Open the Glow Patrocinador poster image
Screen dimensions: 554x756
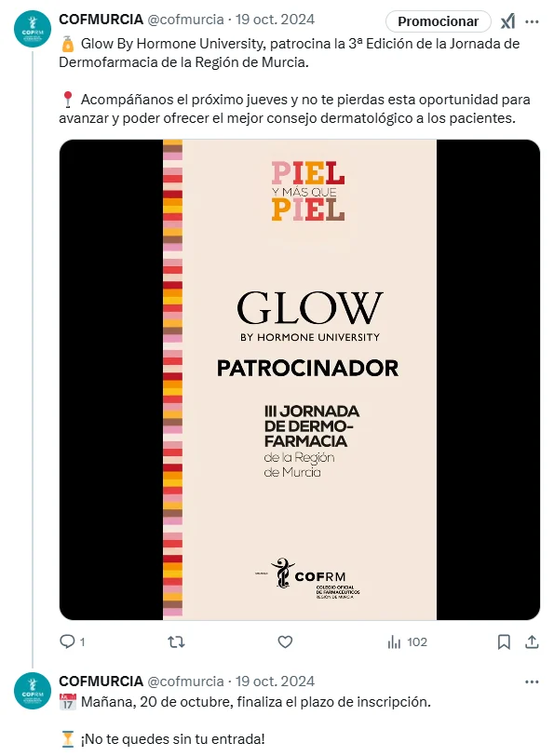300,380
